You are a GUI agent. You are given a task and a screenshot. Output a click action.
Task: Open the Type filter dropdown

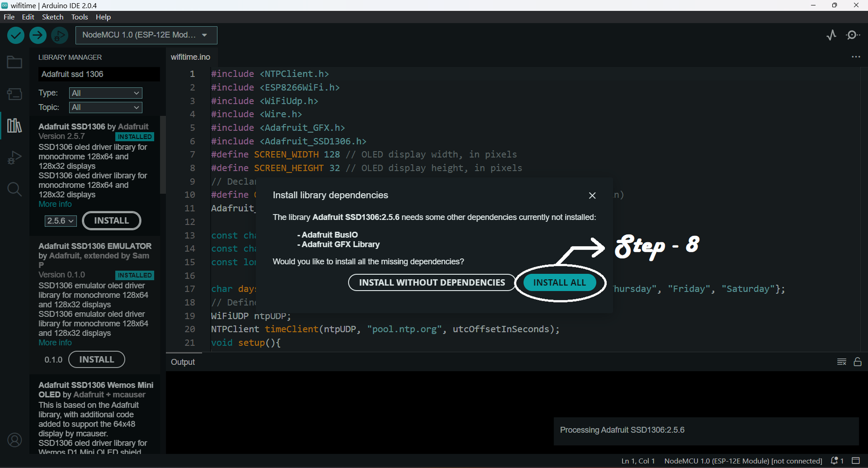[x=105, y=93]
